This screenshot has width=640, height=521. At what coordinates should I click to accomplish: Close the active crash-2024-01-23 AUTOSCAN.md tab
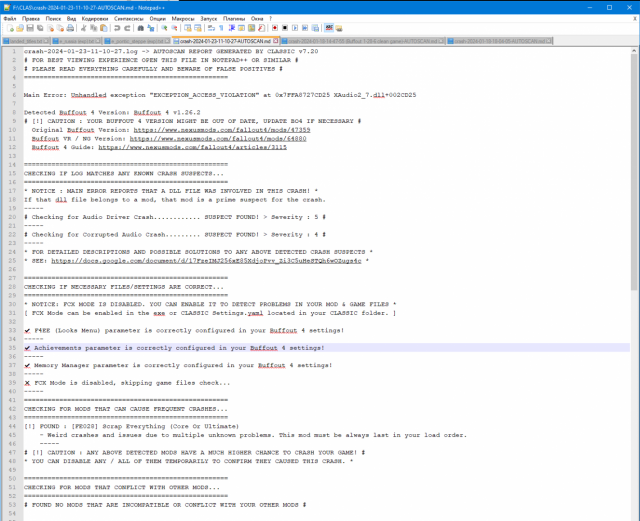(276, 41)
